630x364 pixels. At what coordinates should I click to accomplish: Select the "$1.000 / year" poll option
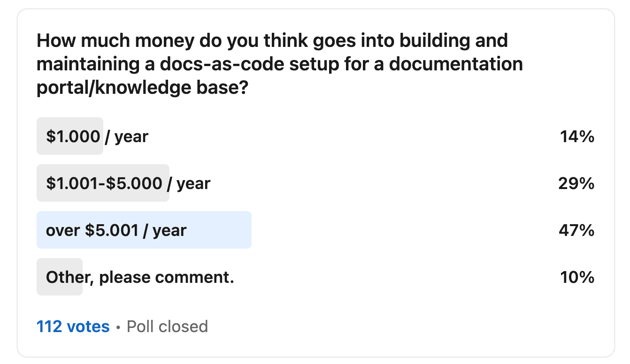pyautogui.click(x=97, y=136)
